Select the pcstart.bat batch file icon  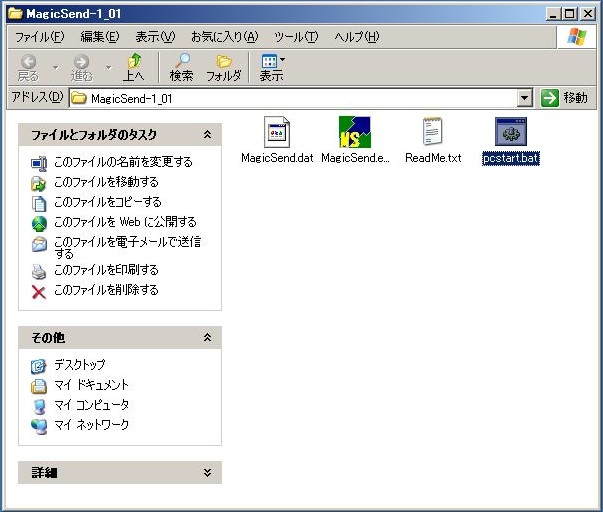511,132
